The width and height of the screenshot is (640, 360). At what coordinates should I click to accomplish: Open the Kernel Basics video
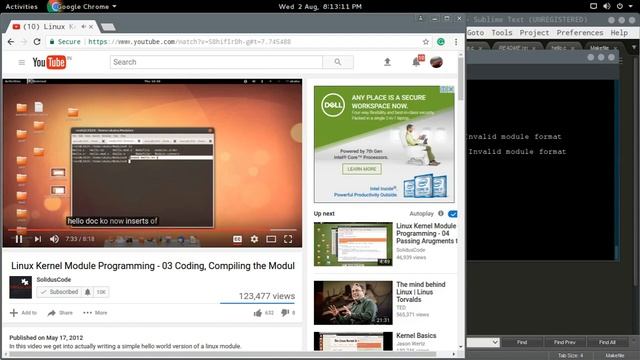point(416,336)
